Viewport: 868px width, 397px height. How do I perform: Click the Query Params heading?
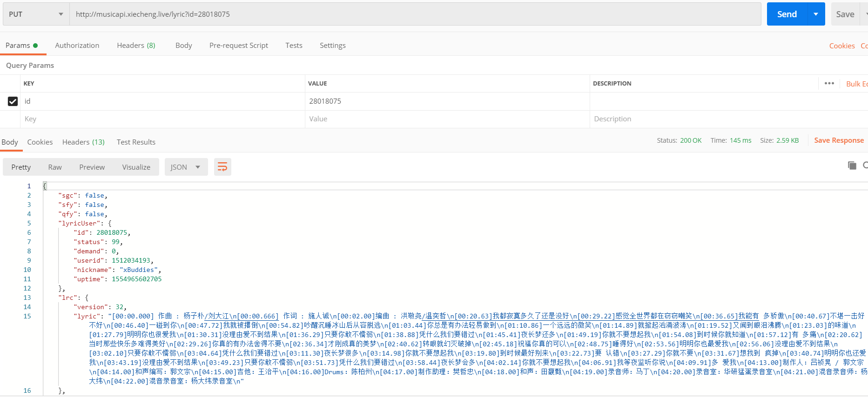point(30,66)
